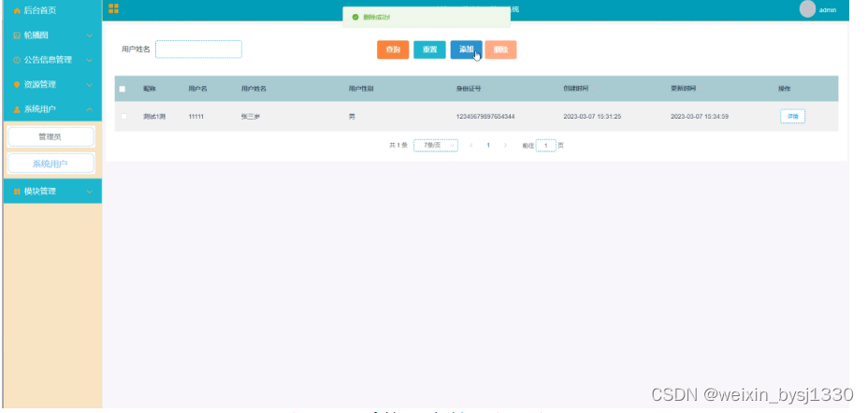
Task: Click the ID cell 12345679897654344
Action: [485, 117]
